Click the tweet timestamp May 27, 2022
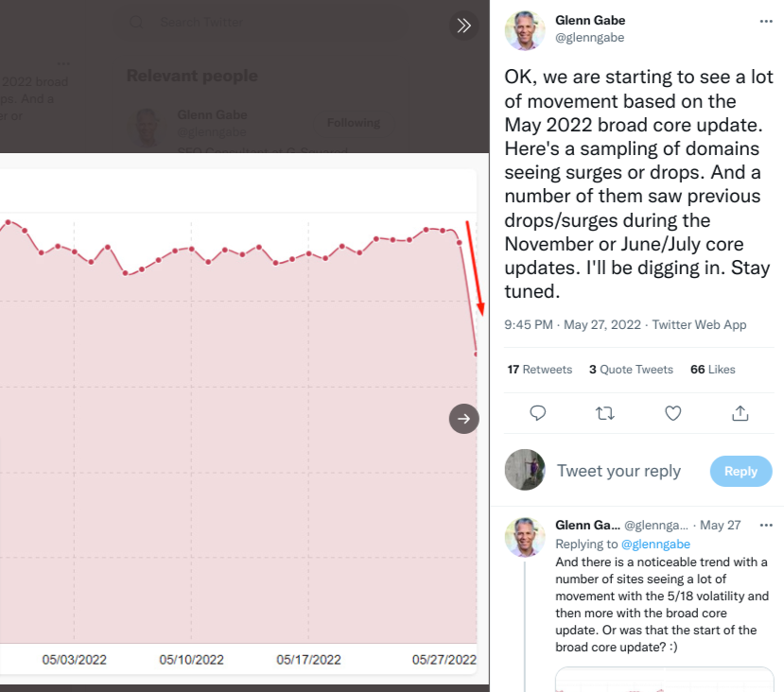The image size is (784, 692). click(x=602, y=325)
